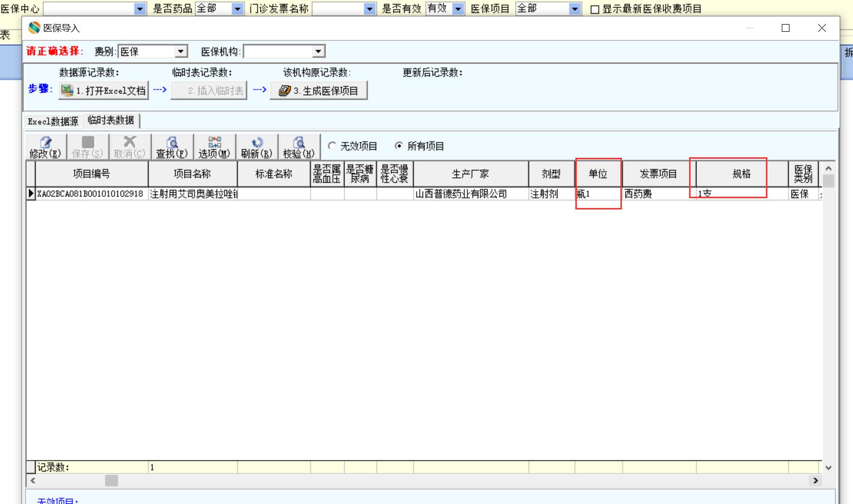This screenshot has width=853, height=504.
Task: Click the 标准名称 column header
Action: (274, 174)
